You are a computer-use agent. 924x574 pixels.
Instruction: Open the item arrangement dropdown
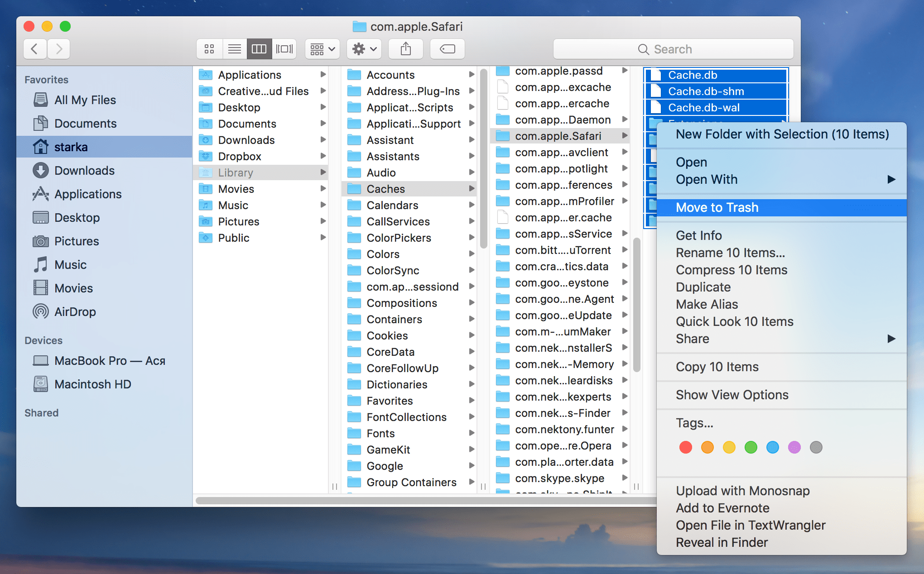pos(322,49)
